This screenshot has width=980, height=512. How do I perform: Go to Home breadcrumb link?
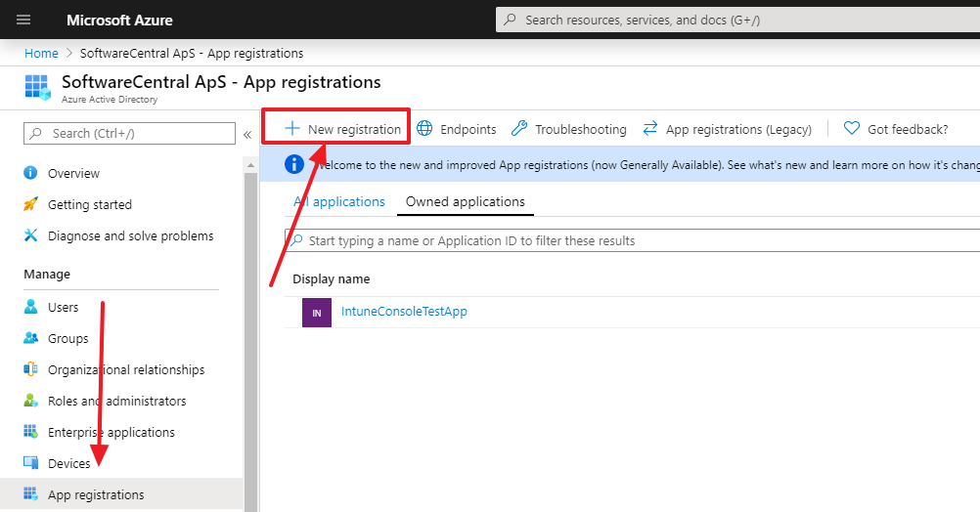click(x=41, y=53)
